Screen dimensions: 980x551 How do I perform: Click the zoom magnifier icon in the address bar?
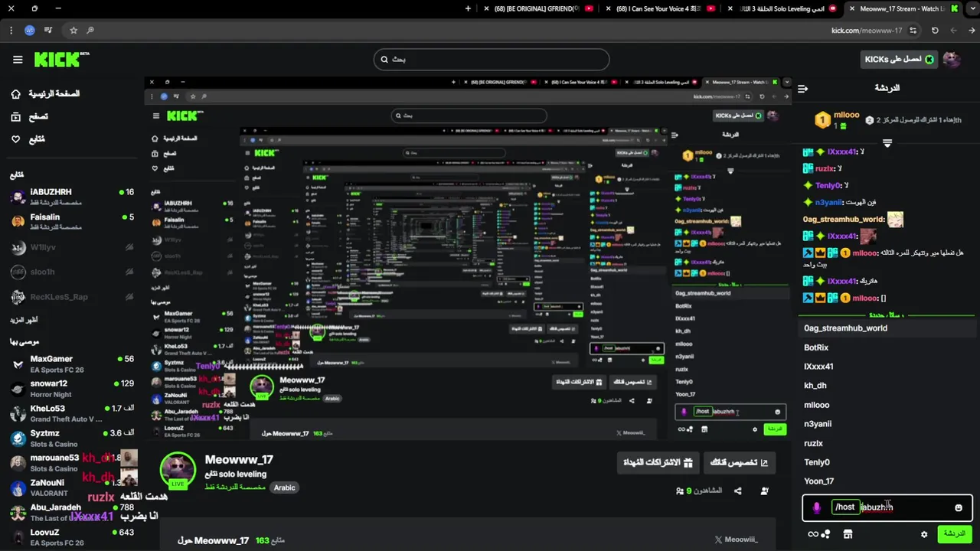pyautogui.click(x=90, y=31)
